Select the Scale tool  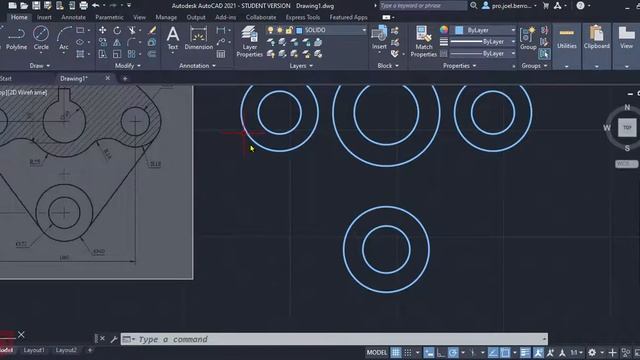click(x=117, y=54)
